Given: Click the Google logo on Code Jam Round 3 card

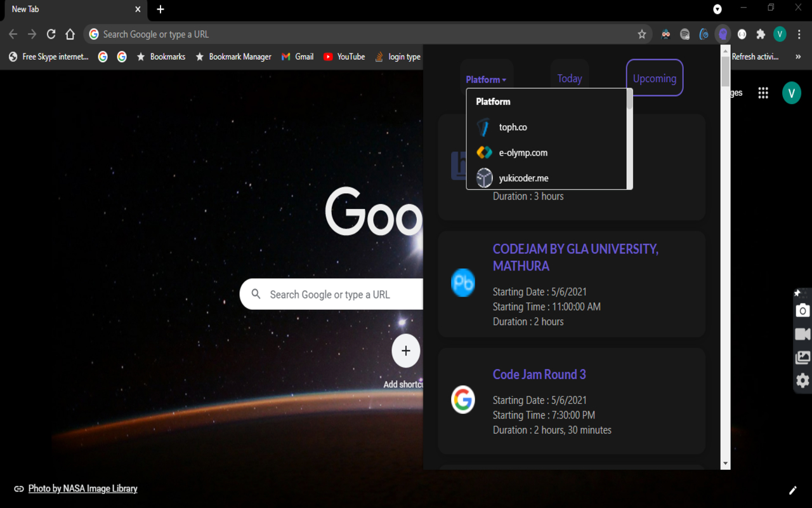Looking at the screenshot, I should tap(463, 400).
